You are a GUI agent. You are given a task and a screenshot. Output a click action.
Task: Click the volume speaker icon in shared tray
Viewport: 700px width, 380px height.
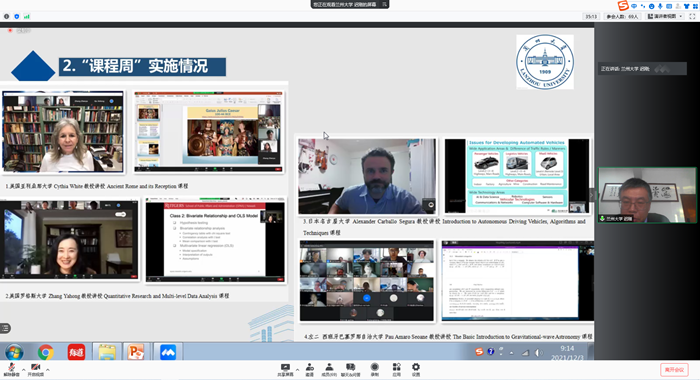(538, 353)
